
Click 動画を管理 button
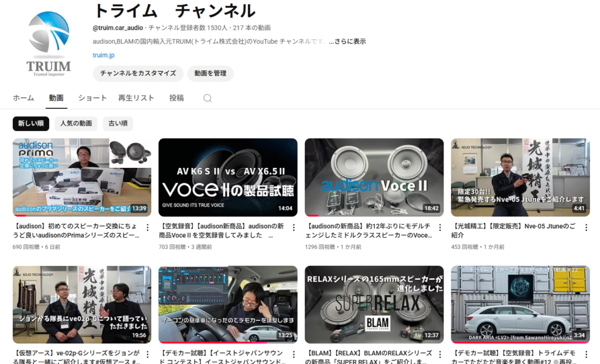click(210, 73)
